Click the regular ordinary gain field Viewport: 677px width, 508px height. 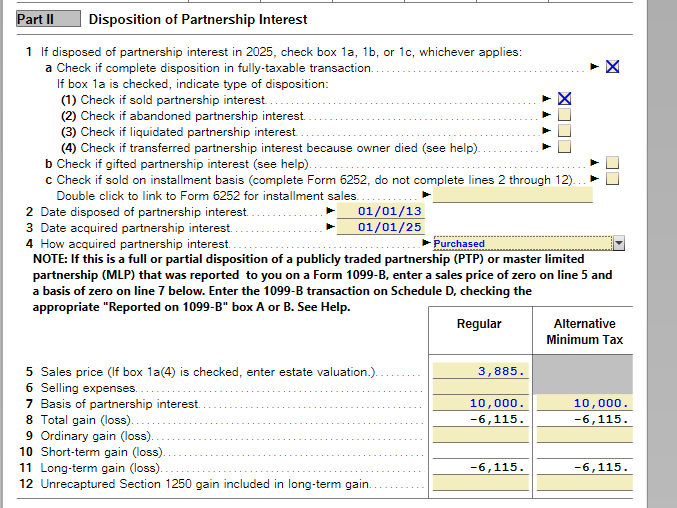click(x=480, y=435)
